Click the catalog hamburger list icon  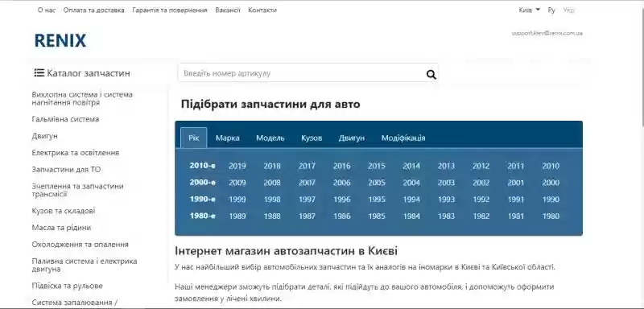(39, 73)
